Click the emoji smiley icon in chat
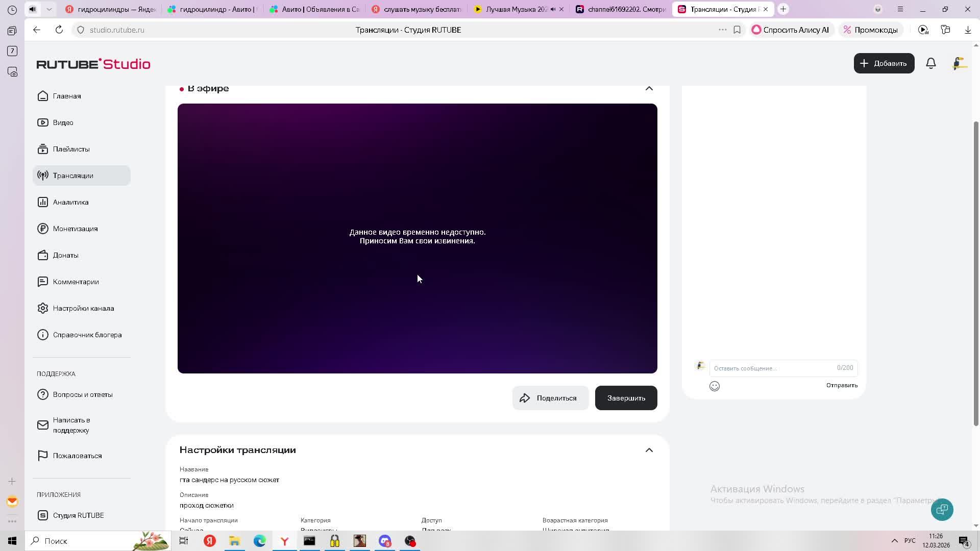Image resolution: width=980 pixels, height=551 pixels. (x=715, y=386)
